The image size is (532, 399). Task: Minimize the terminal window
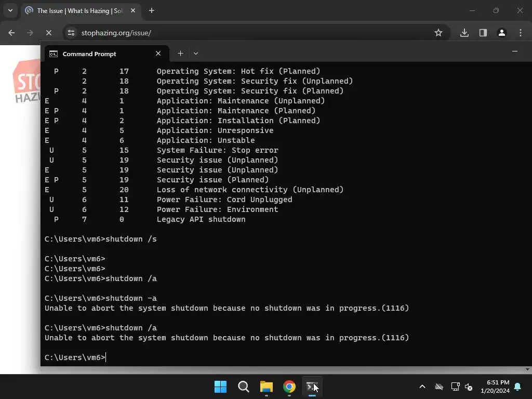[515, 51]
